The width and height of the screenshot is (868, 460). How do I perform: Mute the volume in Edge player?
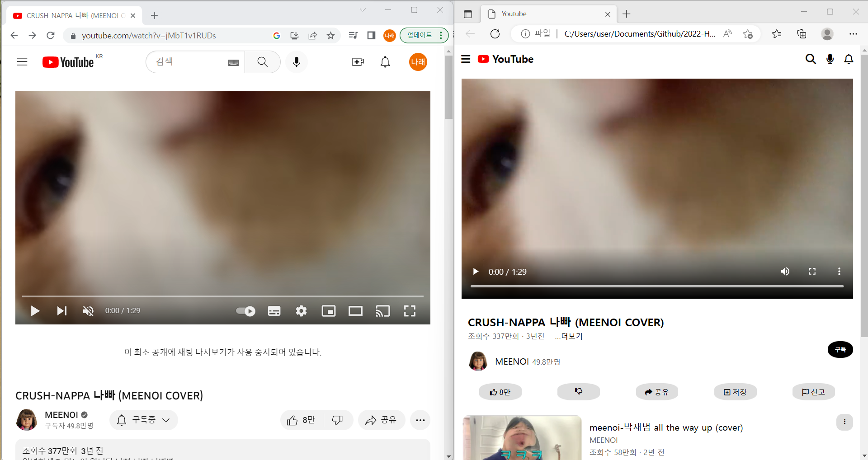coord(785,272)
